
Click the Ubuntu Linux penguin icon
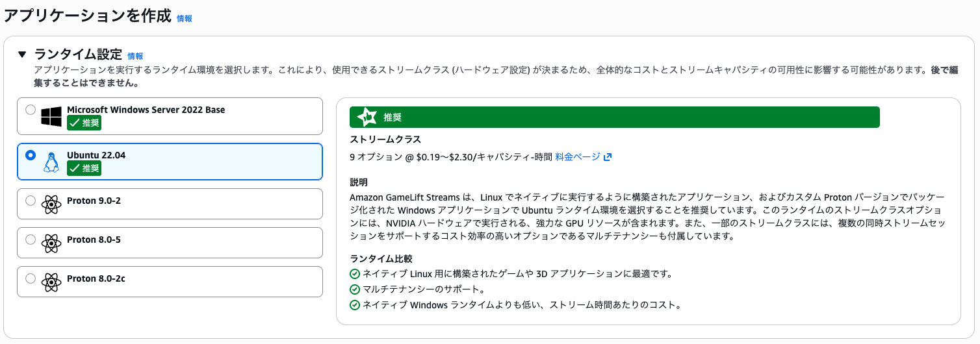[51, 162]
